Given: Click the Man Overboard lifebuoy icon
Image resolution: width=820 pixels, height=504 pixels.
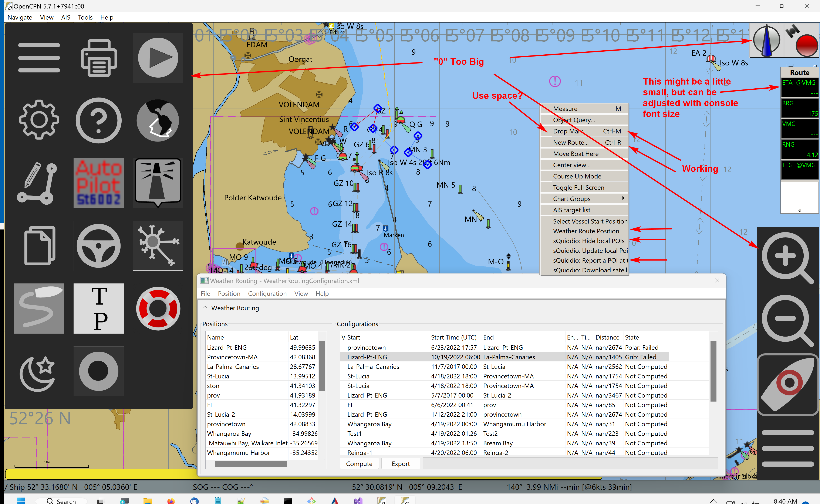Looking at the screenshot, I should pos(158,309).
